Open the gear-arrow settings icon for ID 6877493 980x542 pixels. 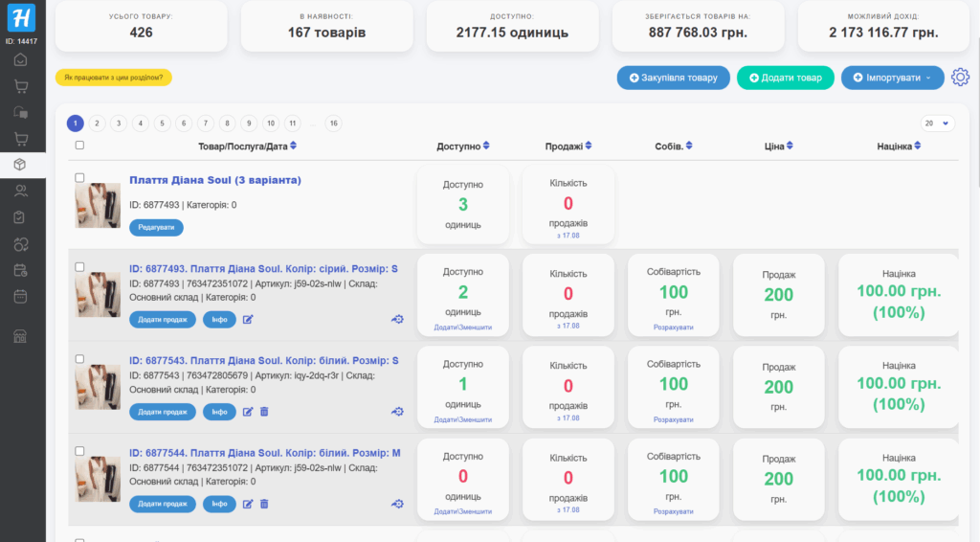coord(397,320)
